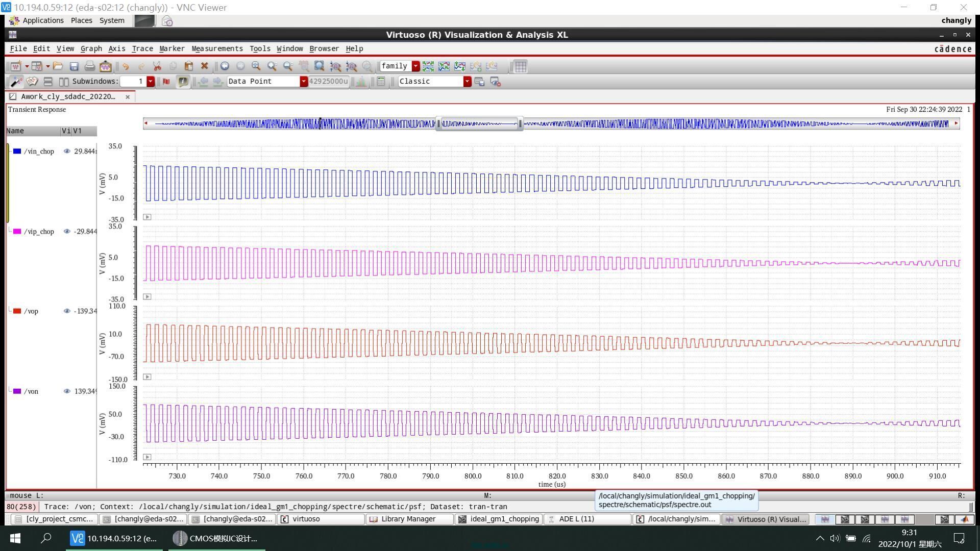Click the card layout subwindow icon
The image size is (980, 551).
(32, 82)
